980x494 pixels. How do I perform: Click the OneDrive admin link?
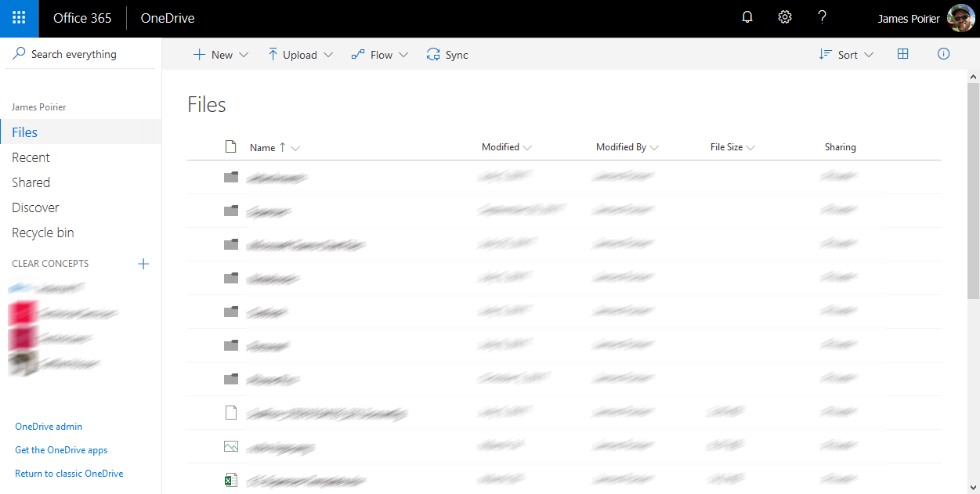click(49, 427)
